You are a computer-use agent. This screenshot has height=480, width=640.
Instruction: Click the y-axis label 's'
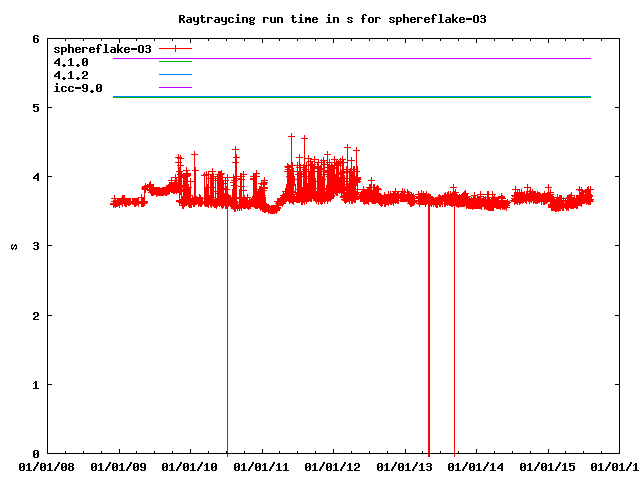[x=12, y=246]
